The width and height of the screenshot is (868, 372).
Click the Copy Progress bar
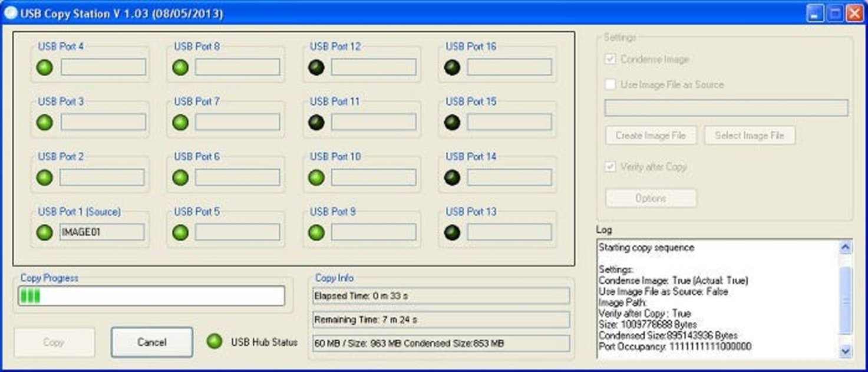pyautogui.click(x=151, y=296)
